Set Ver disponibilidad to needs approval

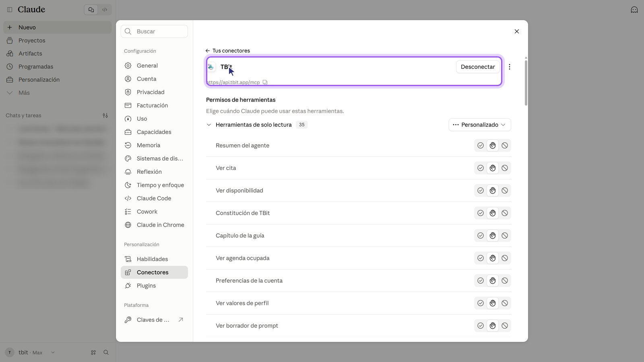coord(493,191)
